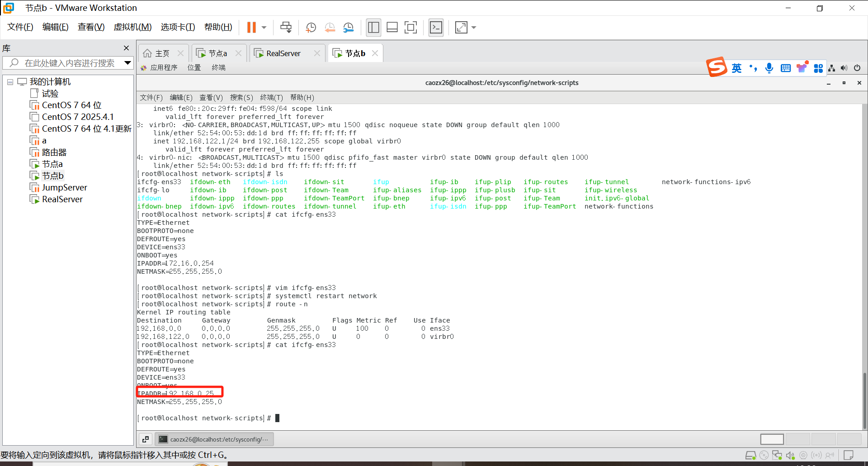
Task: Toggle the library sidebar view
Action: pos(373,28)
